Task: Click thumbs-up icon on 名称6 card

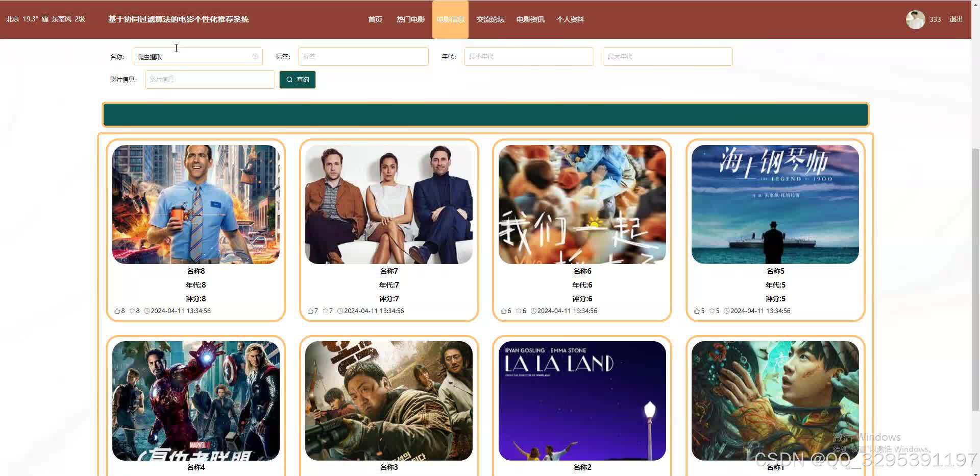Action: point(504,311)
